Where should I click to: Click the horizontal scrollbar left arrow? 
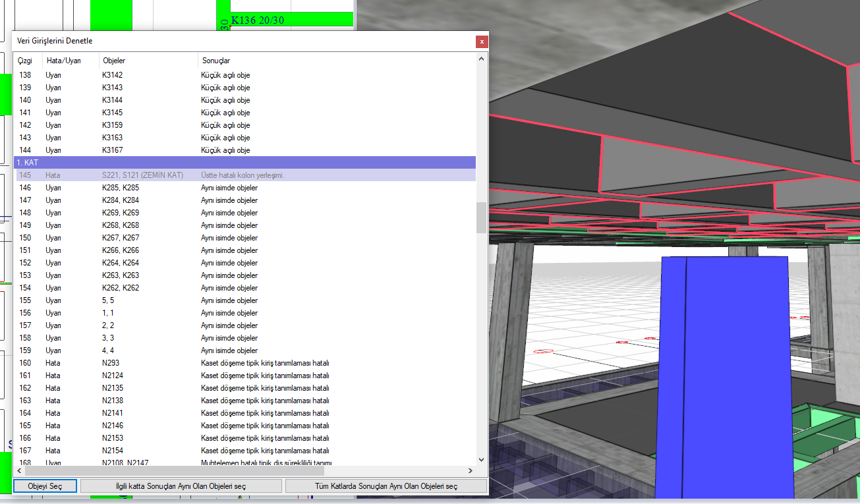18,470
